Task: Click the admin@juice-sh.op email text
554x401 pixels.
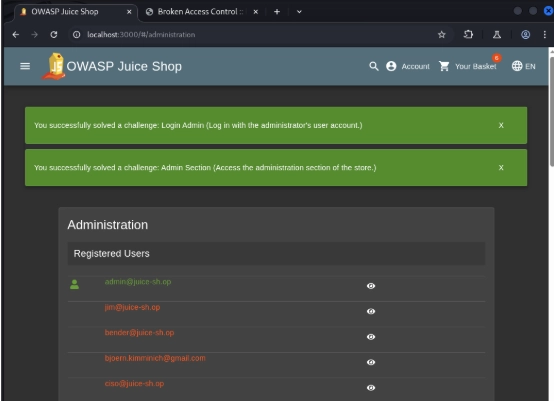Action: tap(138, 282)
